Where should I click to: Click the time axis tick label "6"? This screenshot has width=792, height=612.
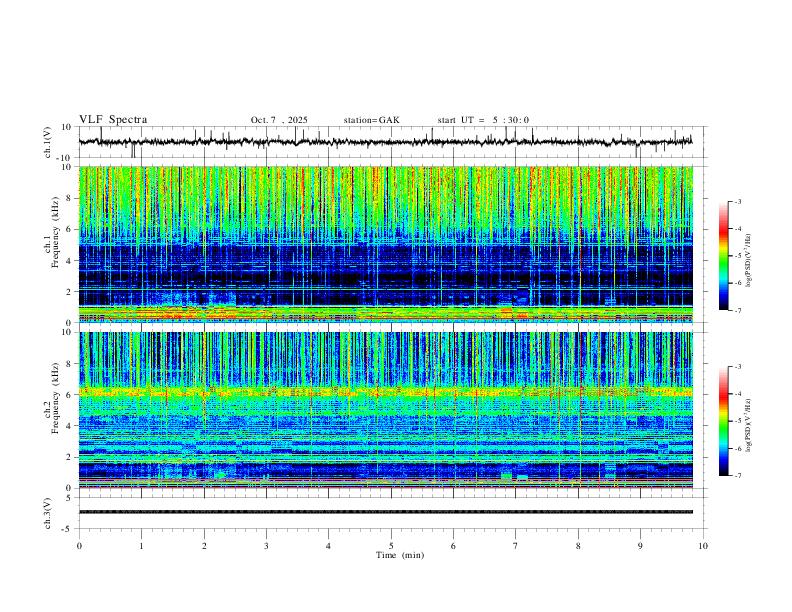tap(453, 546)
